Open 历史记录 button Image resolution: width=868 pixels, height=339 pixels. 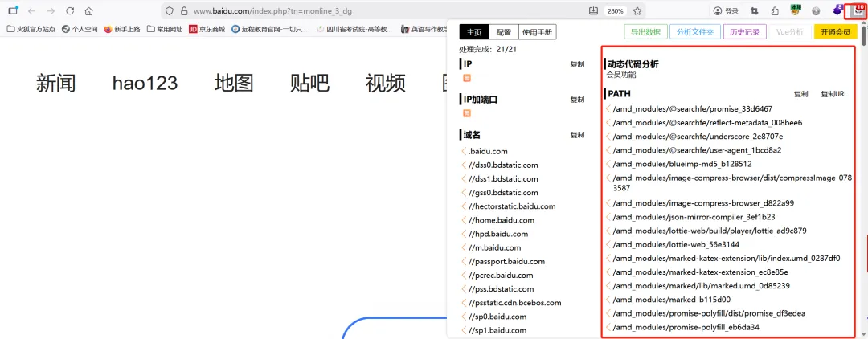pyautogui.click(x=744, y=32)
